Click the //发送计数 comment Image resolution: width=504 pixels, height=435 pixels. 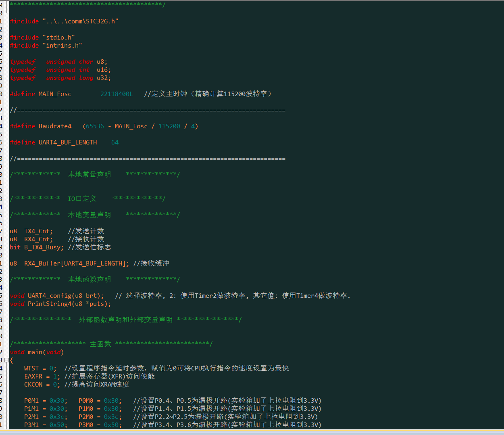pyautogui.click(x=86, y=231)
